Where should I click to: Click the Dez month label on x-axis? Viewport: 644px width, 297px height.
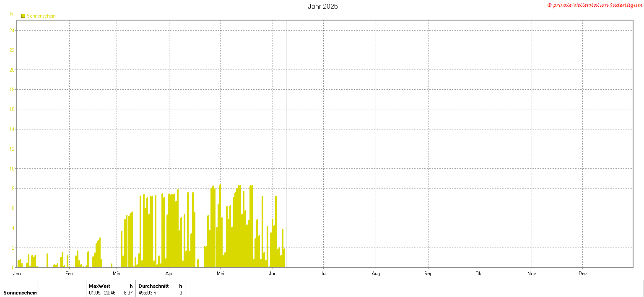coord(583,274)
